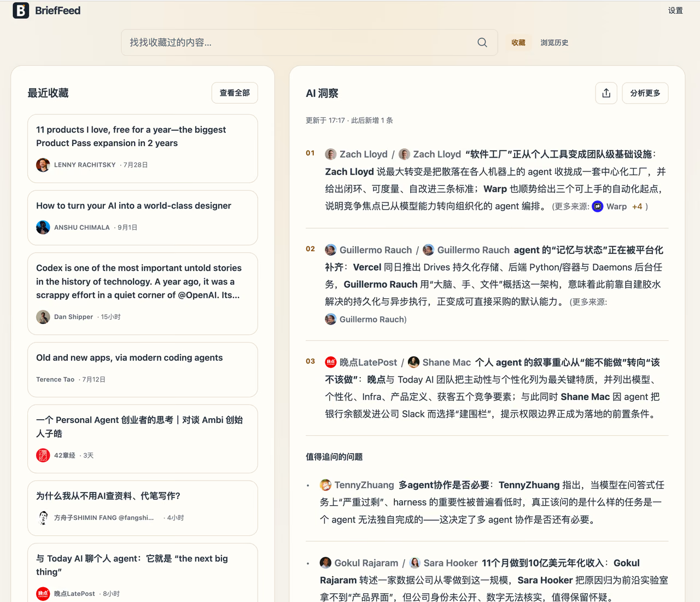Expand the +4 more sources link

click(x=637, y=206)
